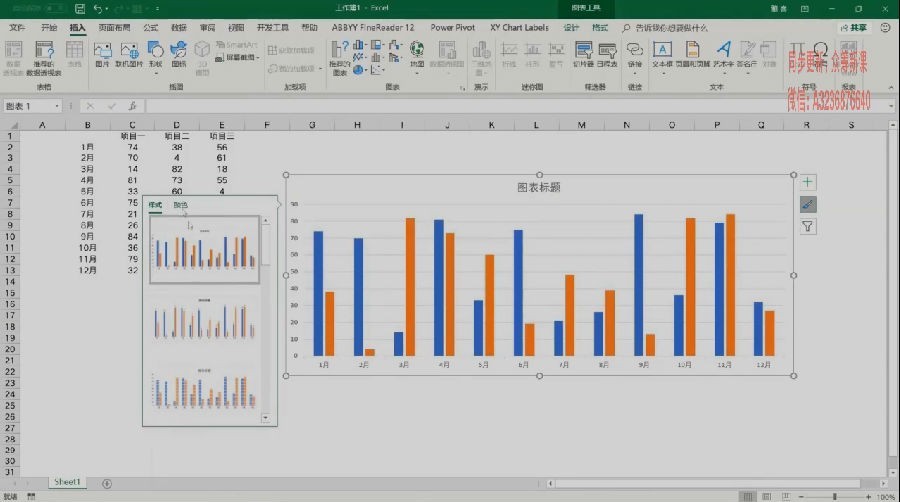Screen dimensions: 900x502
Task: Click the 共享 (Share) button
Action: tap(854, 28)
